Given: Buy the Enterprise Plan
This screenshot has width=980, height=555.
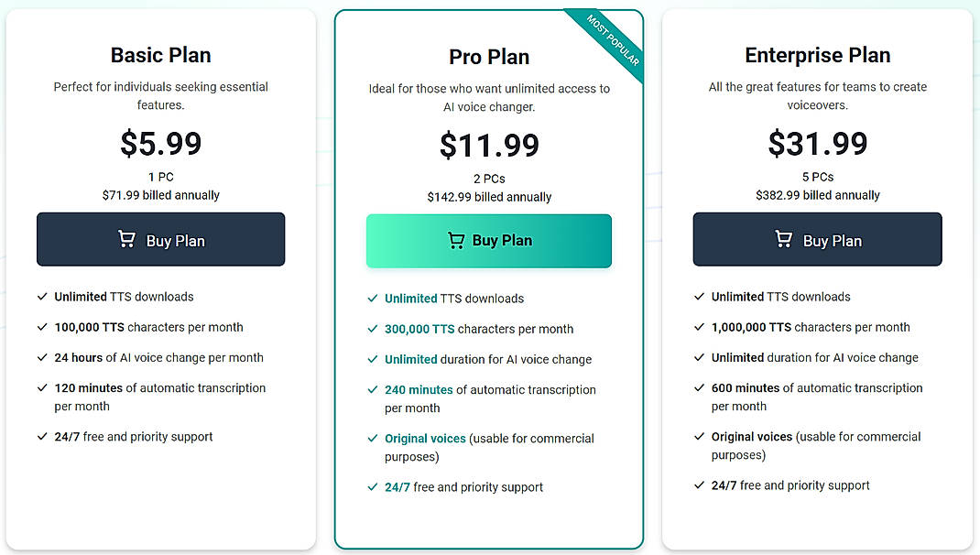Looking at the screenshot, I should coord(817,239).
